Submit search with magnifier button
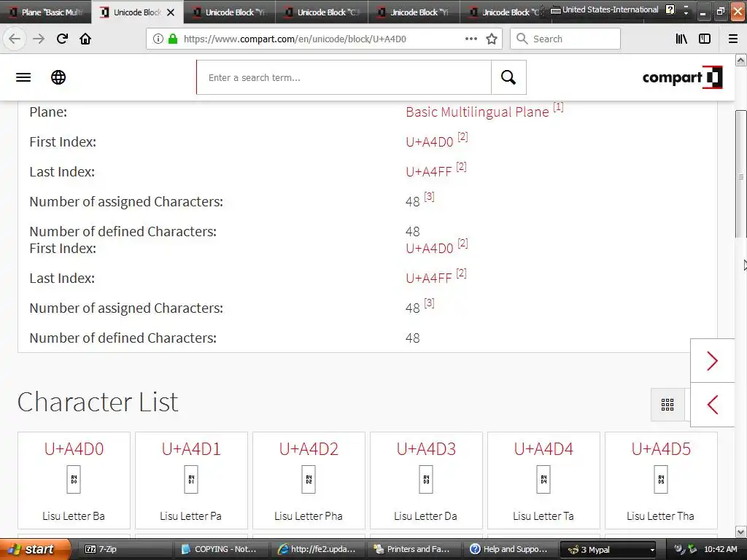 (508, 77)
